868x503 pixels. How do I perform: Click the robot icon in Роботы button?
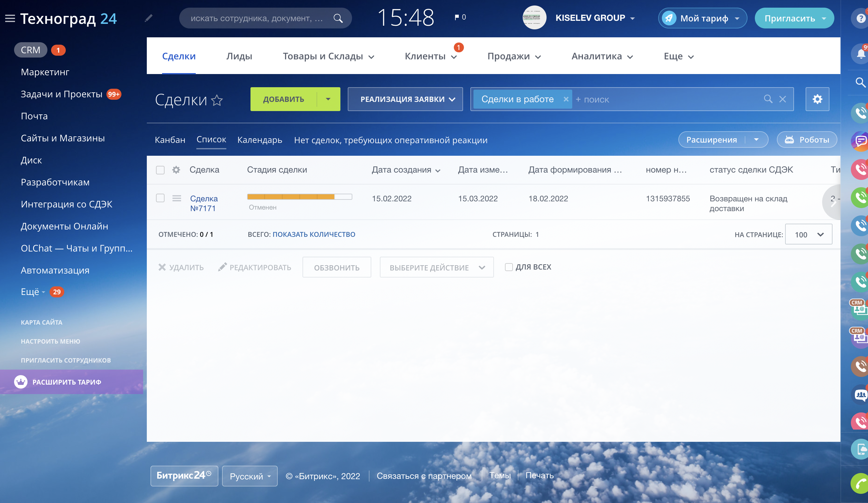point(789,140)
